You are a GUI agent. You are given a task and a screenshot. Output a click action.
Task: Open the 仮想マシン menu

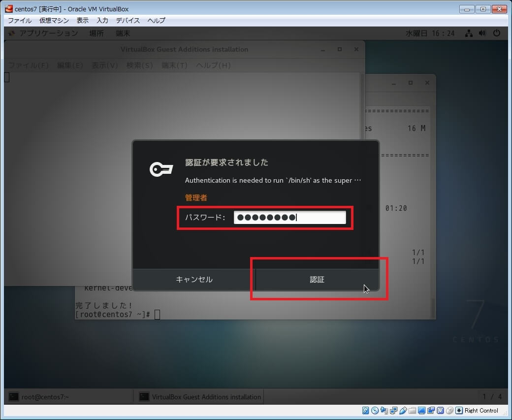point(54,20)
